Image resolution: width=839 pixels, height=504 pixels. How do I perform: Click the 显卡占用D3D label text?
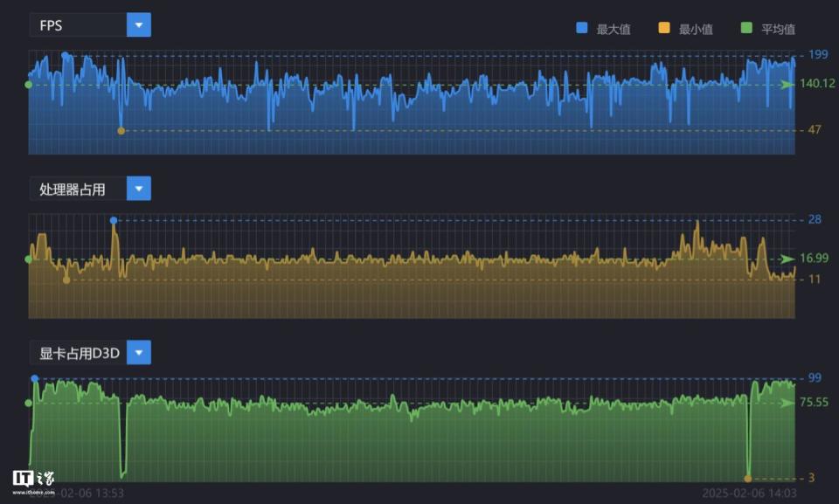tap(78, 353)
